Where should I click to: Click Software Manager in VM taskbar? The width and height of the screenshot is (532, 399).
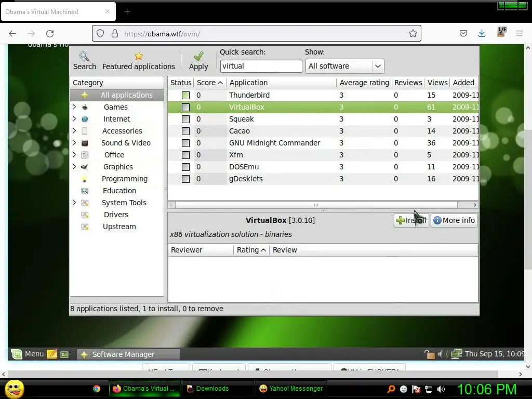click(x=128, y=354)
